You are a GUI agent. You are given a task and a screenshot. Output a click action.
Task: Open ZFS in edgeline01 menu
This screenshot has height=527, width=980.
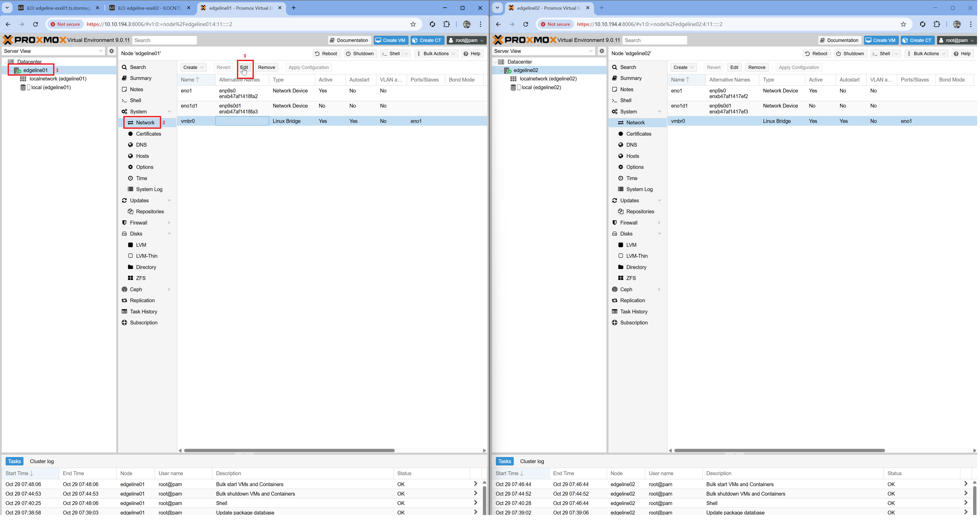tap(141, 278)
